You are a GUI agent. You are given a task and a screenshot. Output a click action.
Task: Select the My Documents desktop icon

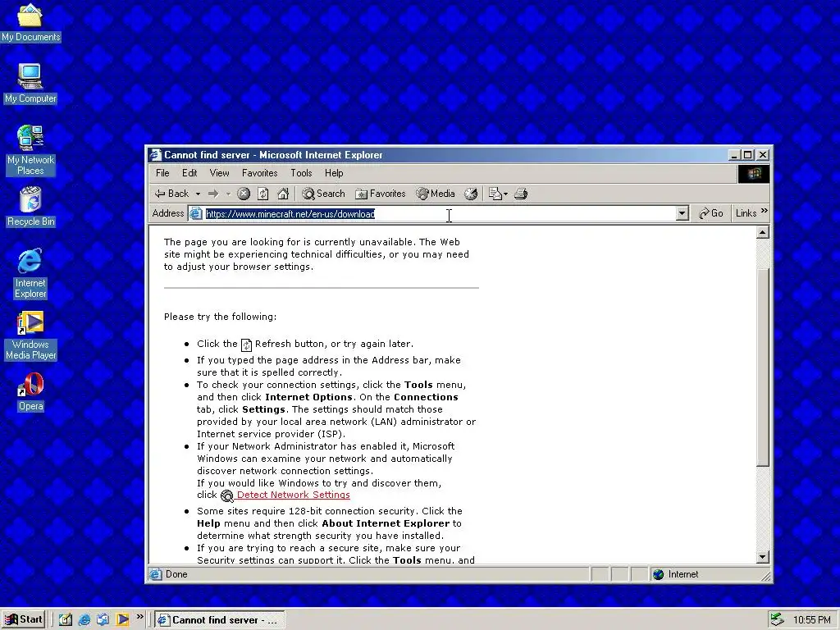coord(30,22)
